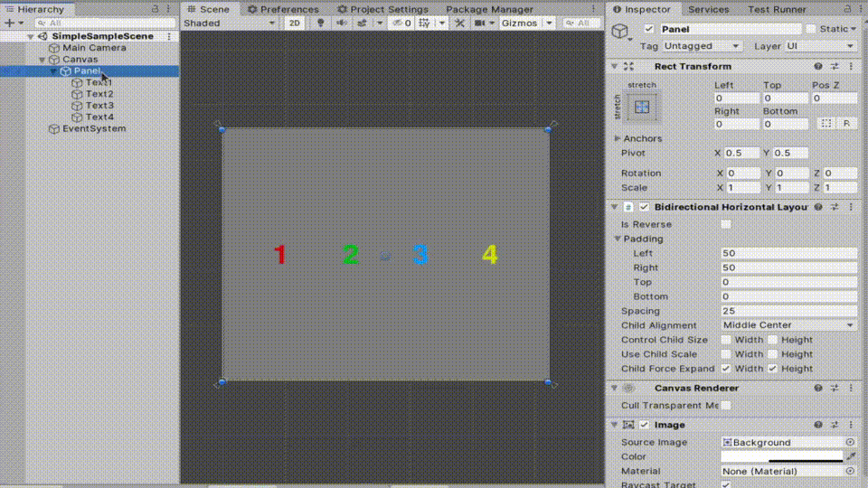868x488 pixels.
Task: Expand the Anchors foldout
Action: [618, 138]
